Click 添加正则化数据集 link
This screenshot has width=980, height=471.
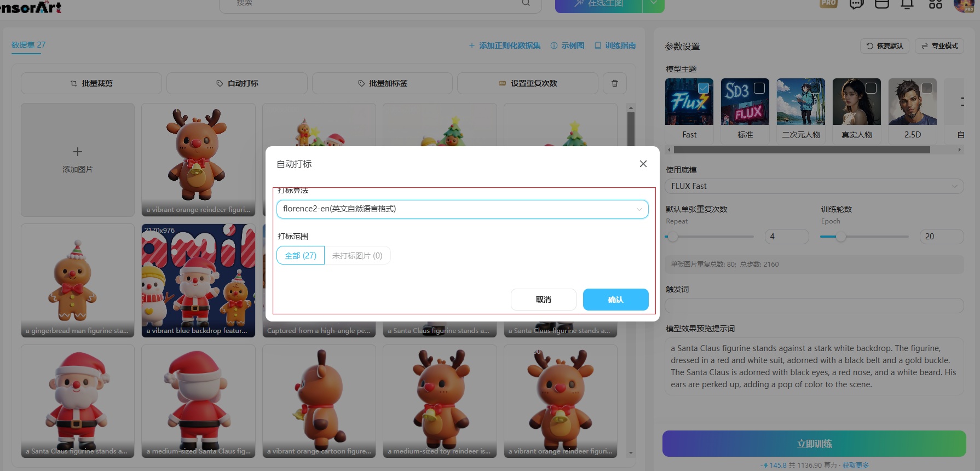coord(504,45)
